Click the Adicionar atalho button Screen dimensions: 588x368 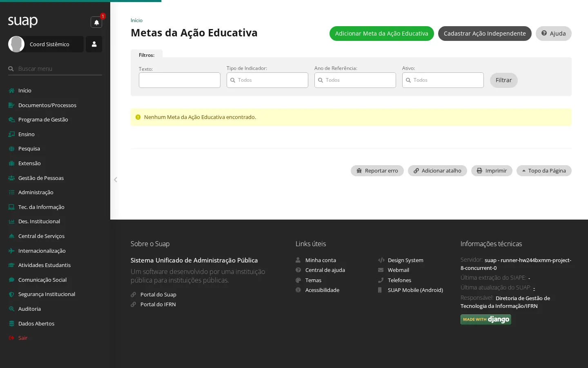coord(437,171)
